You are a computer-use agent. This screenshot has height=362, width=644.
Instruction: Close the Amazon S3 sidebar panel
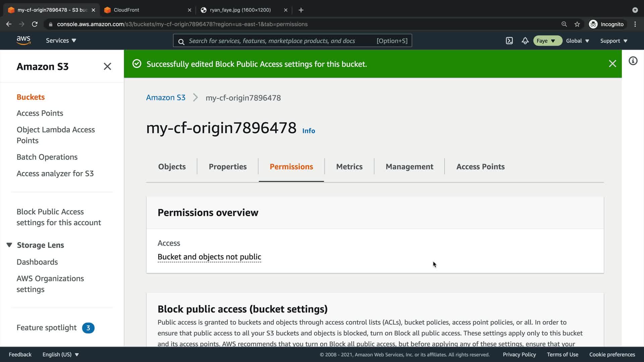(x=107, y=66)
